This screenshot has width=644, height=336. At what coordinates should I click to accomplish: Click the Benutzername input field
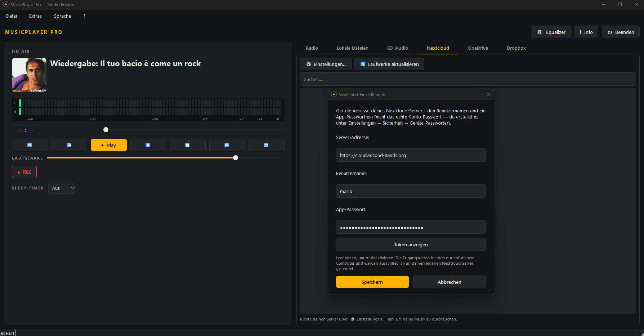(411, 191)
